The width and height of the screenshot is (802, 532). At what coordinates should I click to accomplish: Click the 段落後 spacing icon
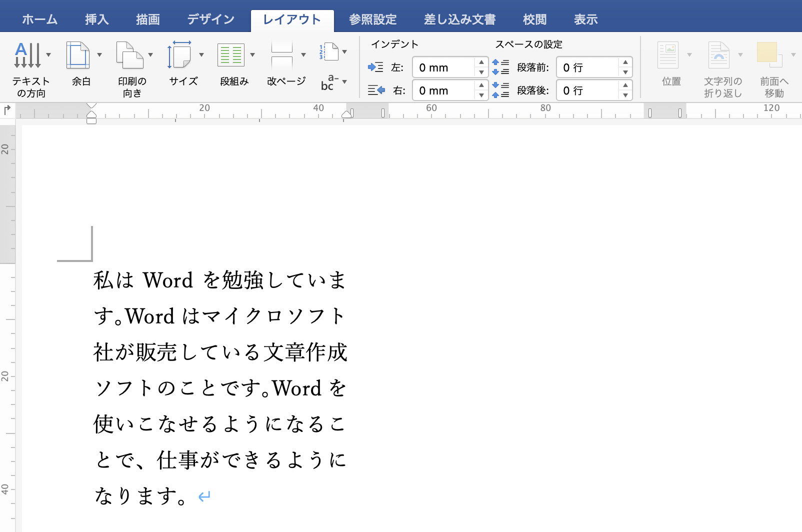point(500,90)
